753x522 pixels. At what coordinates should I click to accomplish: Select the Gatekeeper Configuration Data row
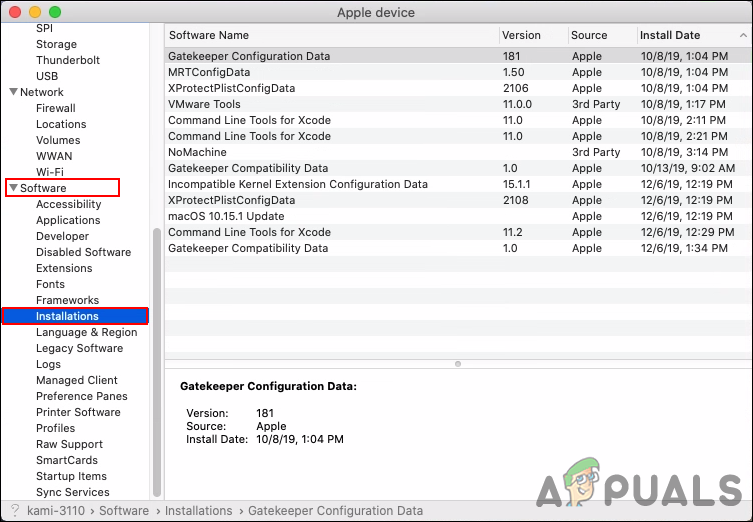coord(458,56)
